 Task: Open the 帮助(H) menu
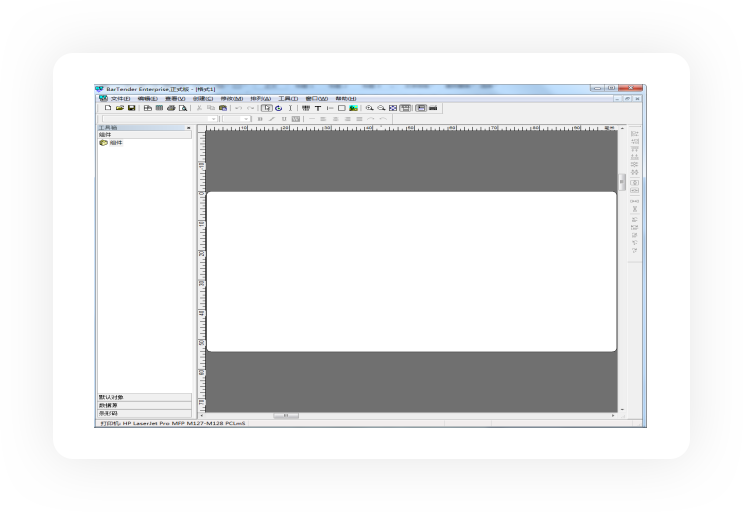click(346, 98)
